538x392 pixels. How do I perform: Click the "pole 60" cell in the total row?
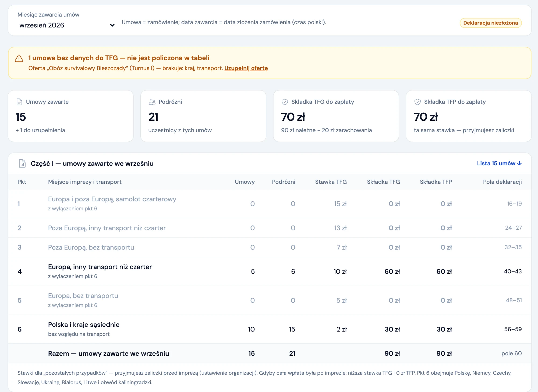click(x=512, y=354)
